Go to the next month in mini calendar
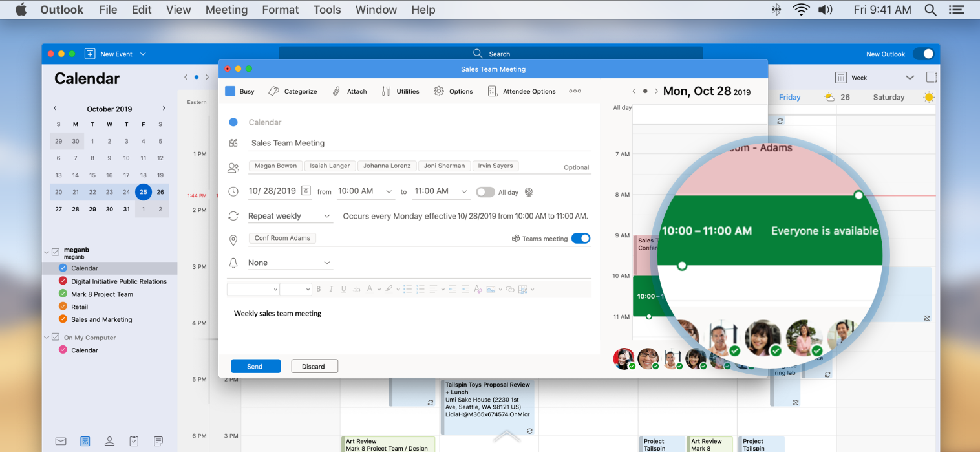980x452 pixels. coord(164,109)
